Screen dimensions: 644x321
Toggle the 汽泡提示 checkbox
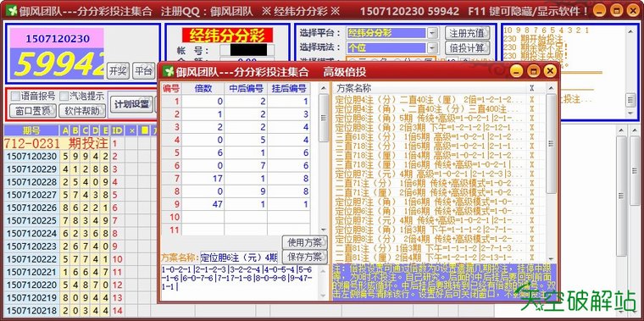point(64,96)
